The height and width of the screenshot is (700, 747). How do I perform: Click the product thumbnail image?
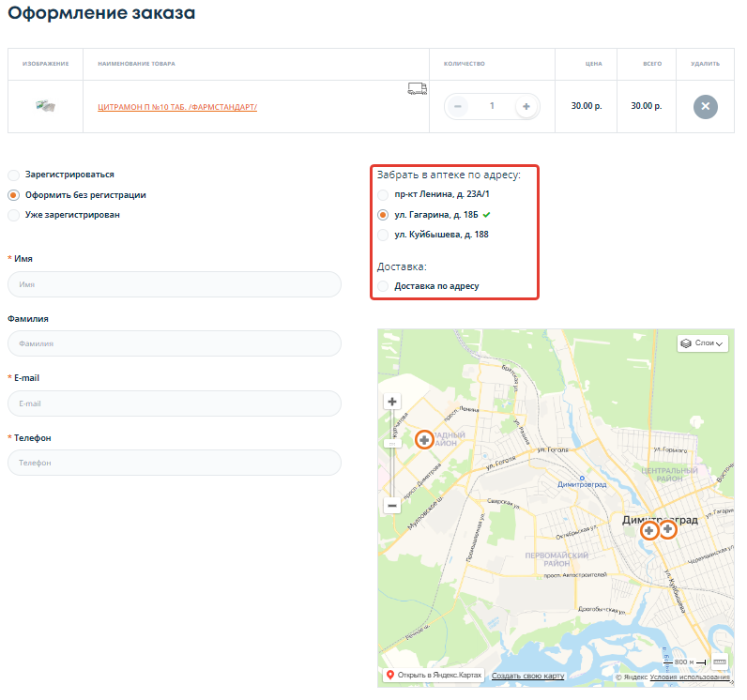(x=45, y=106)
